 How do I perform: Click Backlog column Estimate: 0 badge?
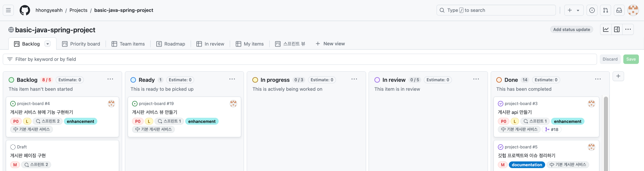coord(70,80)
